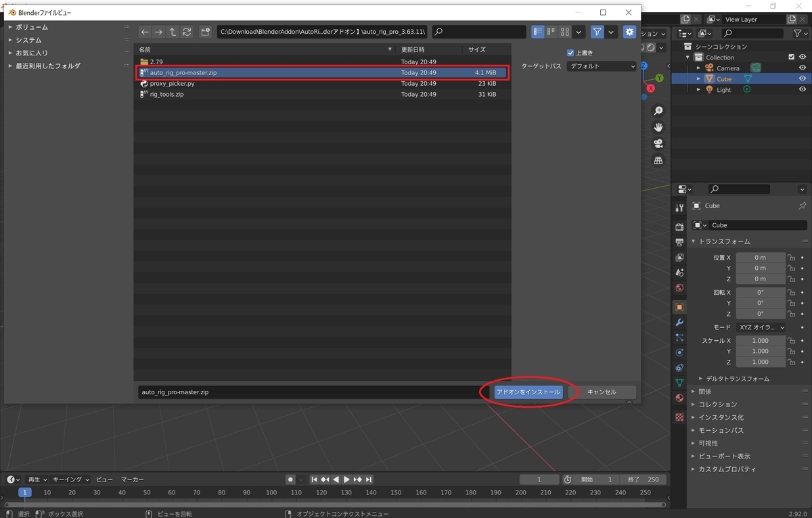Open rotation モード XYZ dropdown

pos(761,327)
